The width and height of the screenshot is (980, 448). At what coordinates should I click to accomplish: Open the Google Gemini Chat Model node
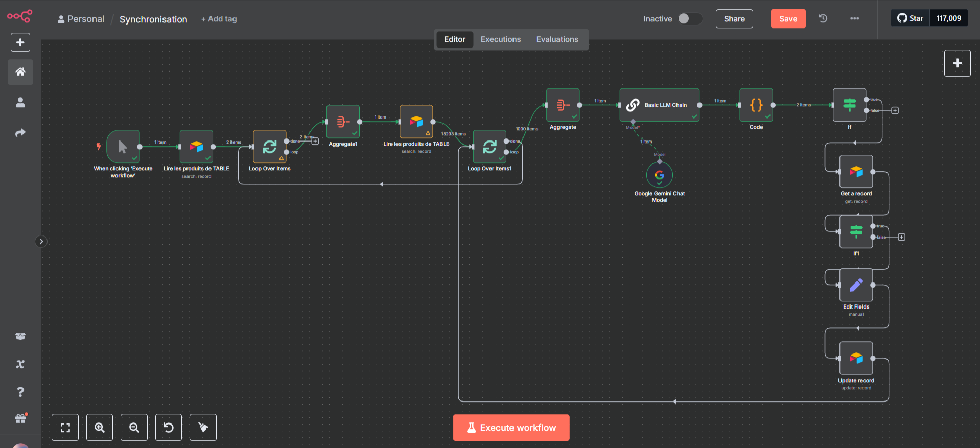coord(659,175)
